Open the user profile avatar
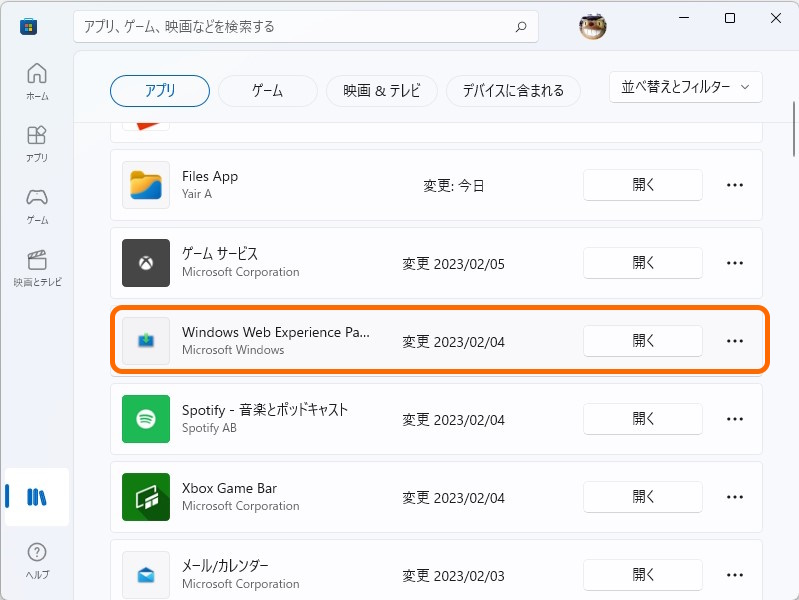Screen dimensions: 799x600 click(x=593, y=26)
